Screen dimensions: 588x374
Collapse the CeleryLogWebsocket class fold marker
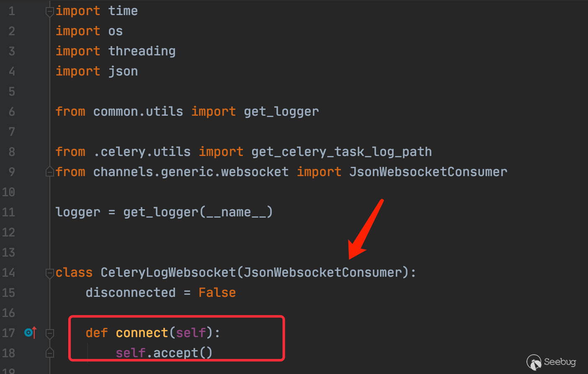[x=50, y=273]
